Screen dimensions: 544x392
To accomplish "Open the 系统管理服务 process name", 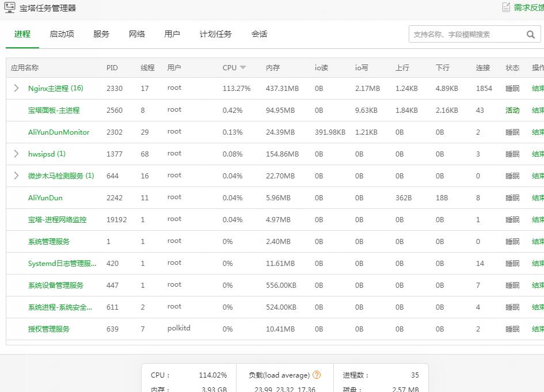I will tap(49, 241).
